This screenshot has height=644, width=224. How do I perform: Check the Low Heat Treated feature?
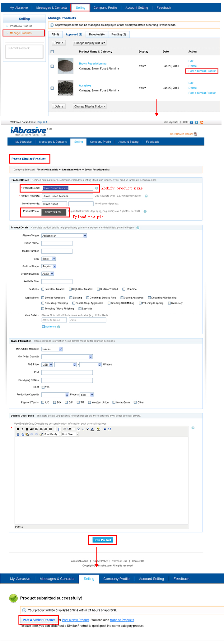tap(43, 289)
